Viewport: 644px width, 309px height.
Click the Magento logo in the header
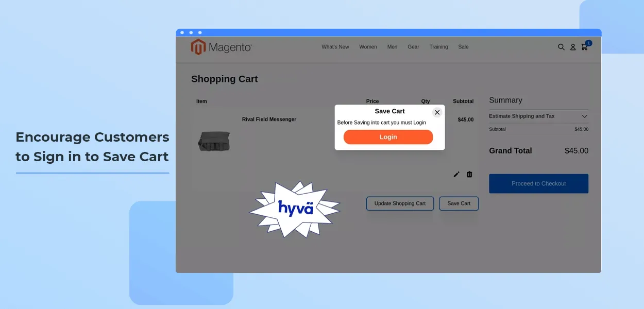coord(221,47)
